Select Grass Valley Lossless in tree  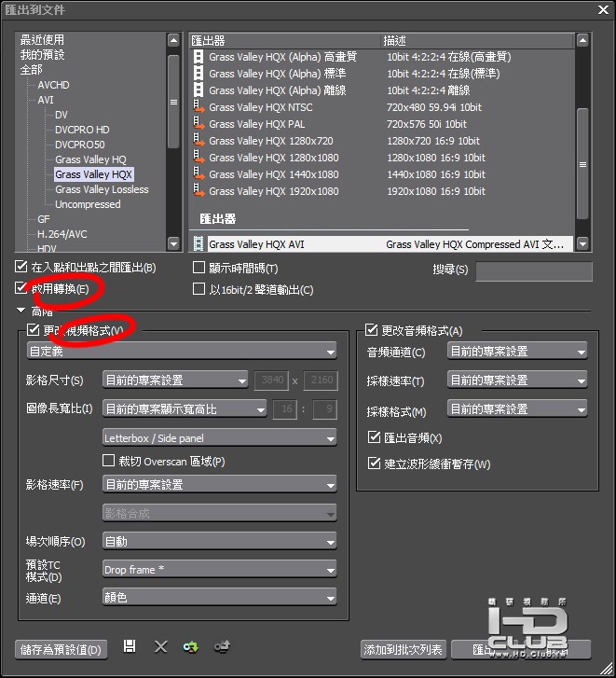pos(102,189)
